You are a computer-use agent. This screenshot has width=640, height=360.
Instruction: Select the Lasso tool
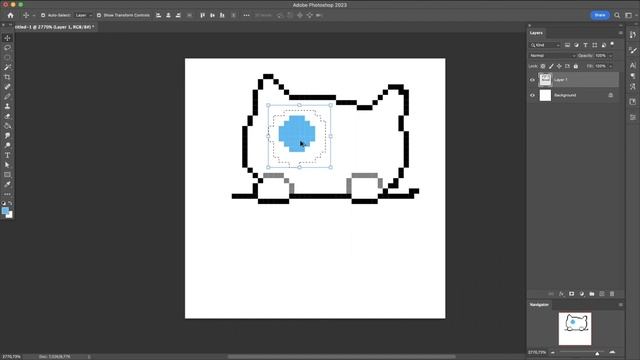7,48
